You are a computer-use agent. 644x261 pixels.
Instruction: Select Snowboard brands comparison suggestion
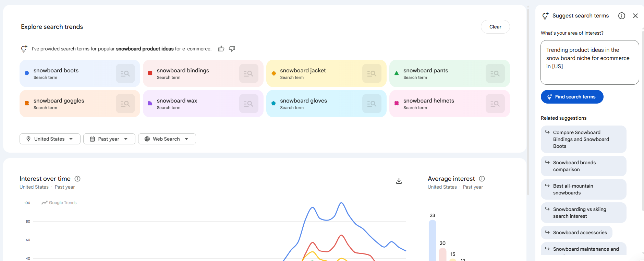point(583,166)
